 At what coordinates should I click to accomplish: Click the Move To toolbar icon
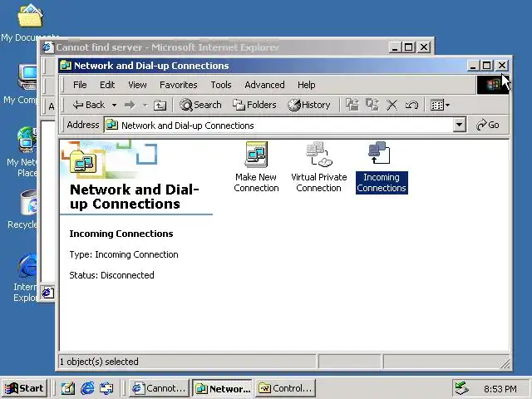point(352,105)
